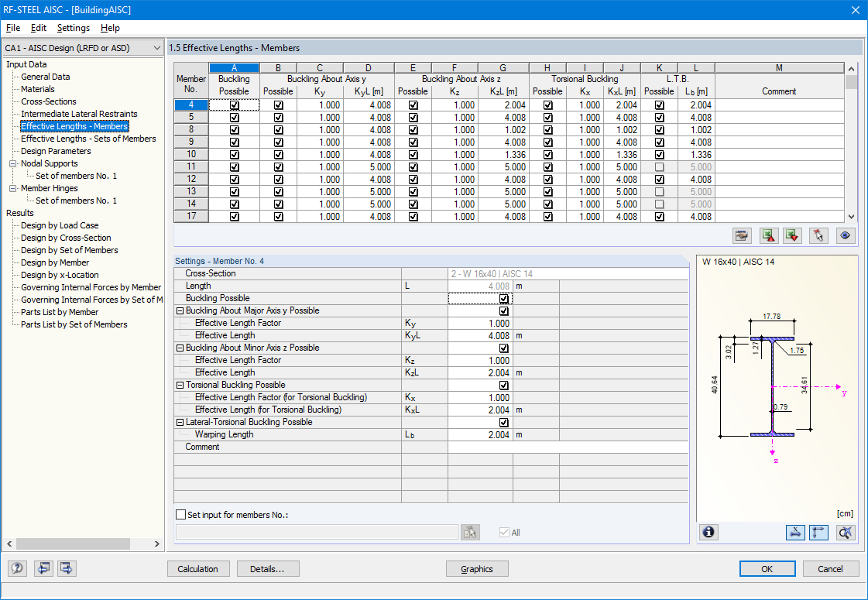
Task: Toggle Buckling About Axis y for member 12
Action: pos(279,180)
